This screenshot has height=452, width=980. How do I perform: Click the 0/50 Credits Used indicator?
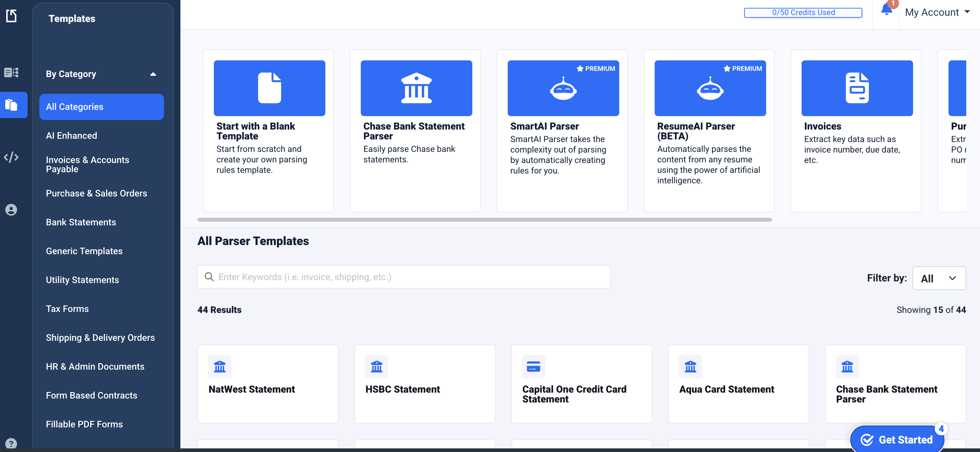(803, 12)
